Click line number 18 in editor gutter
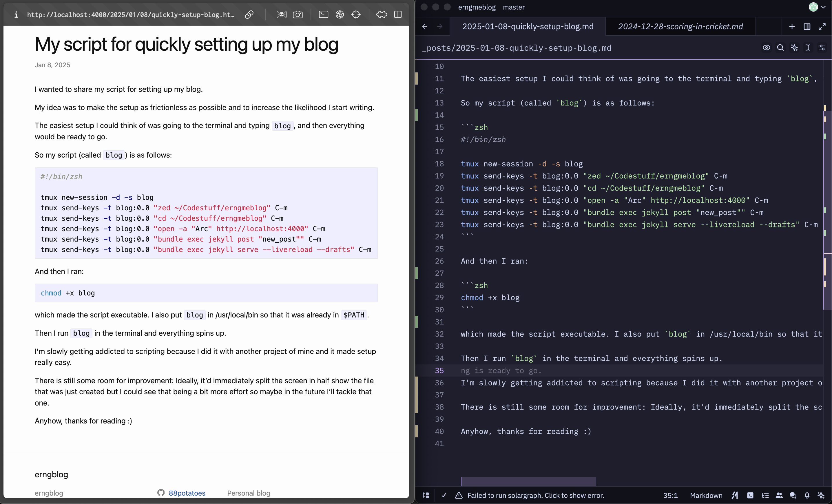Viewport: 832px width, 504px height. point(439,164)
